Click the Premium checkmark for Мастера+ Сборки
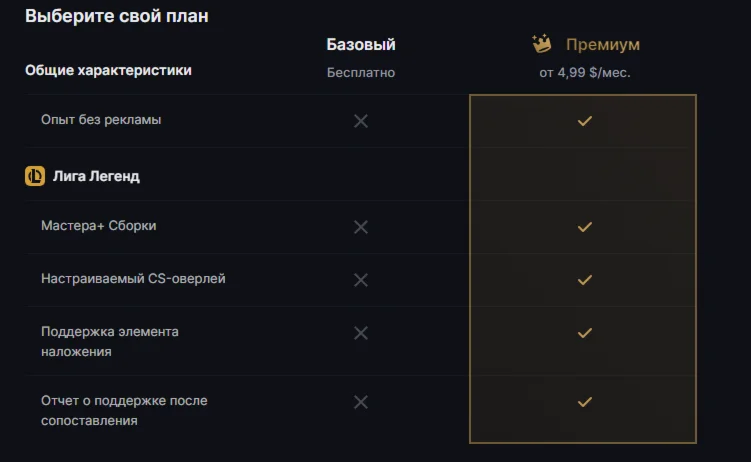The height and width of the screenshot is (462, 751). coord(585,227)
